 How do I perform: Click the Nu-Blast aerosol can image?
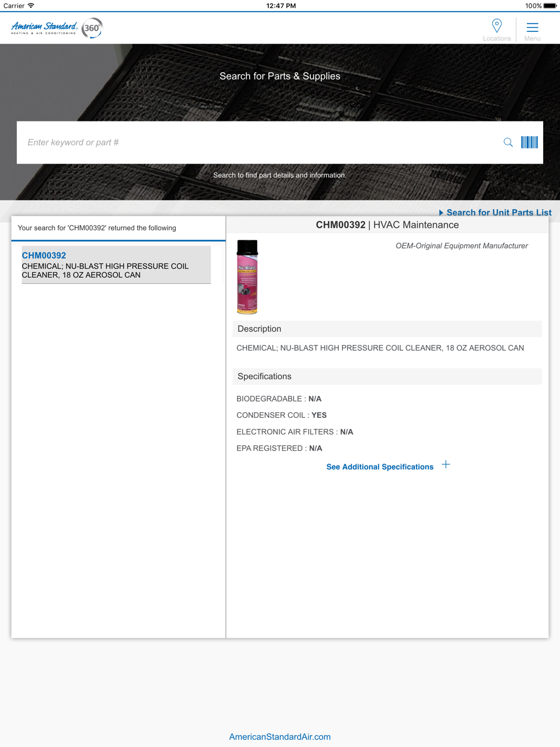coord(247,277)
